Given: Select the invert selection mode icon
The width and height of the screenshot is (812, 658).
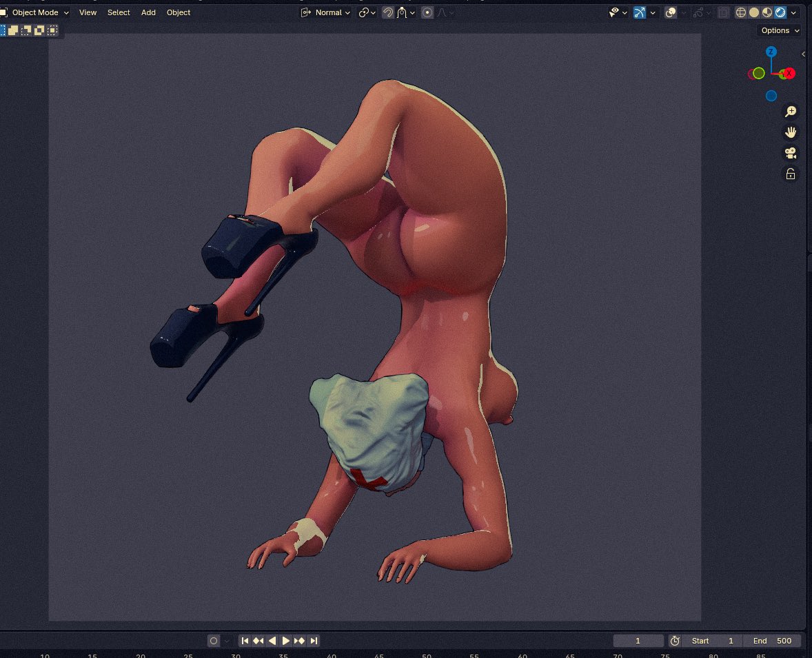Looking at the screenshot, I should point(39,30).
